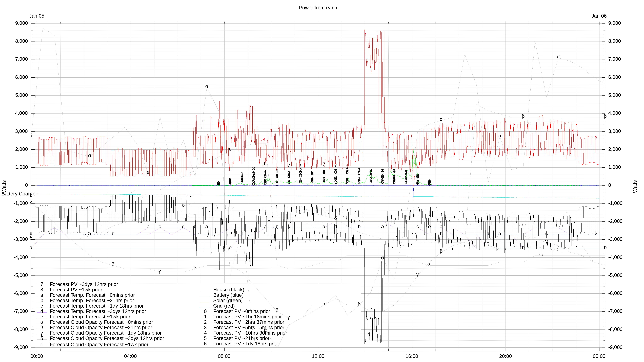Click the left axis '-9,000' label

tap(21, 348)
